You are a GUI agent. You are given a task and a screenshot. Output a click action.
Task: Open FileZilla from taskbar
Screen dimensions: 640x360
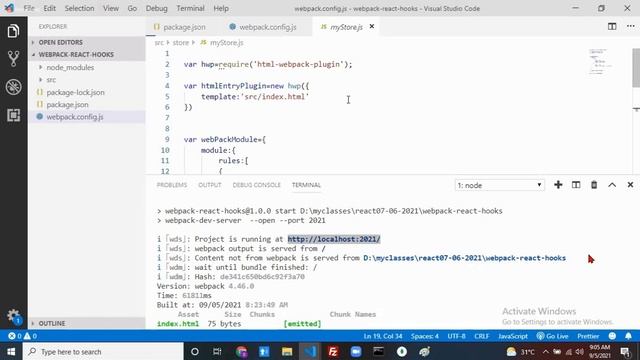(333, 351)
